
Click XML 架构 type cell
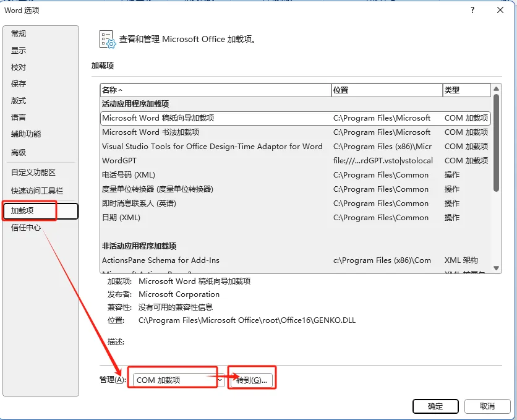[461, 260]
